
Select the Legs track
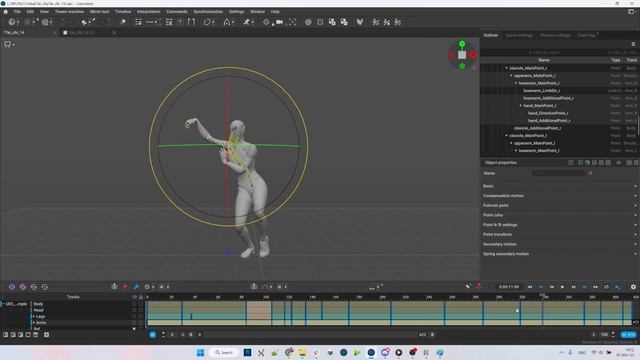coord(40,316)
